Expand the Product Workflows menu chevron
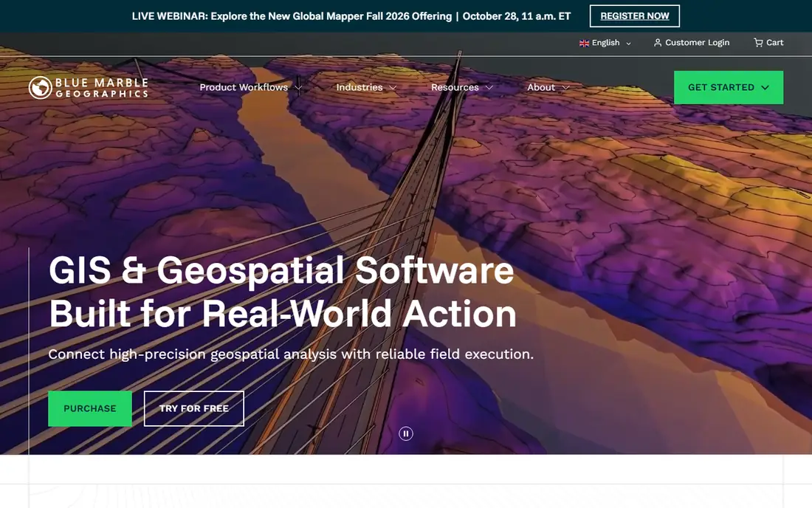 [298, 88]
